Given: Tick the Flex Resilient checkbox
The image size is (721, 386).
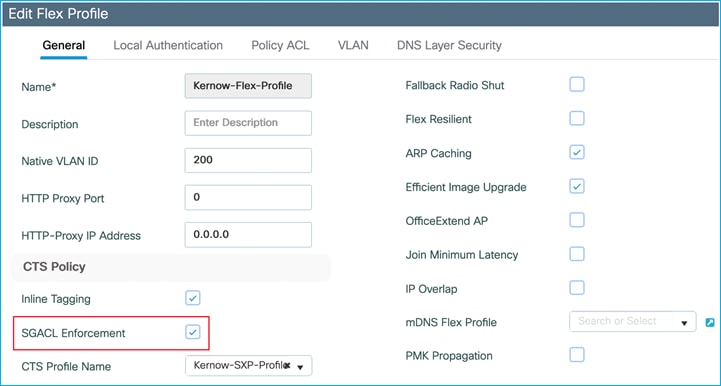Looking at the screenshot, I should (577, 119).
